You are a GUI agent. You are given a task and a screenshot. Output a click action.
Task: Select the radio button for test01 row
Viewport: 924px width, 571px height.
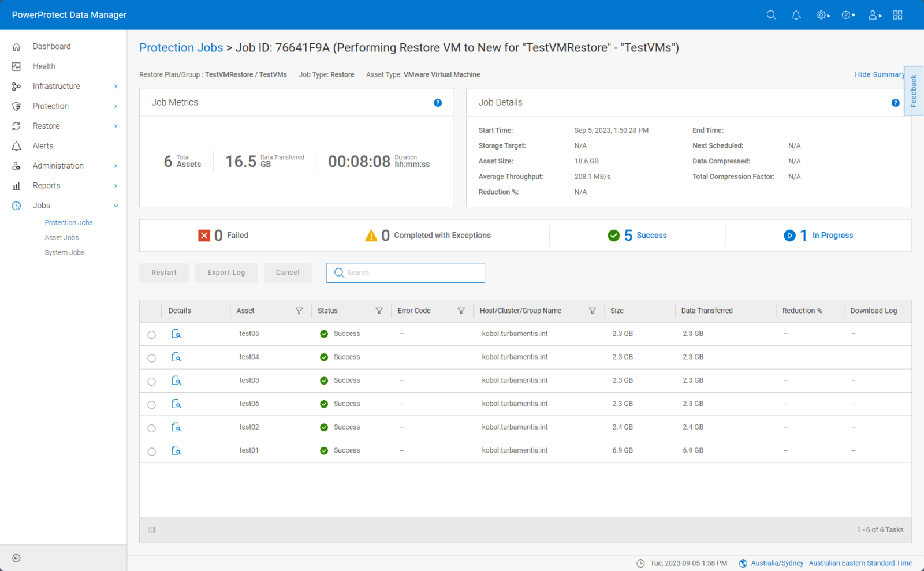click(x=151, y=451)
